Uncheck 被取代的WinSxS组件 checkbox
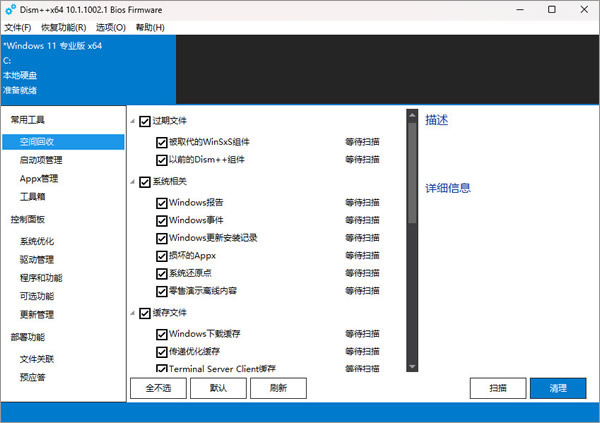The image size is (600, 423). (x=162, y=142)
